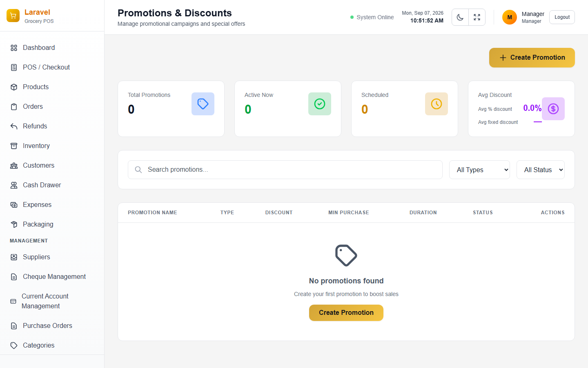The height and width of the screenshot is (368, 588).
Task: Click the Orders clipboard icon
Action: click(x=14, y=107)
